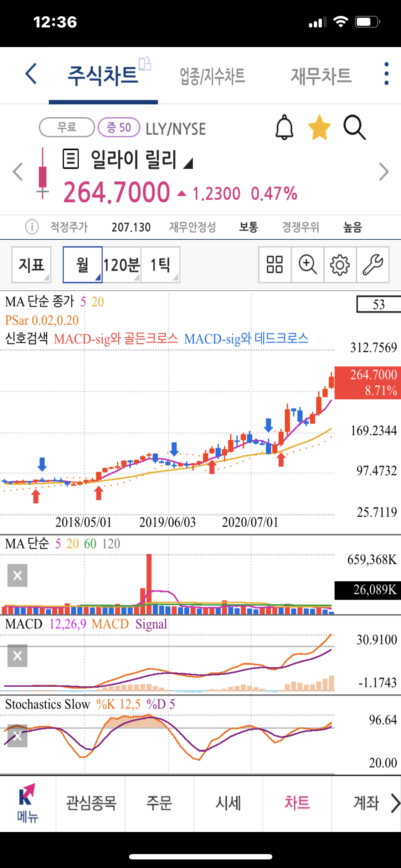This screenshot has width=401, height=868.
Task: Tap 재무안정성 rating 보통
Action: [248, 227]
